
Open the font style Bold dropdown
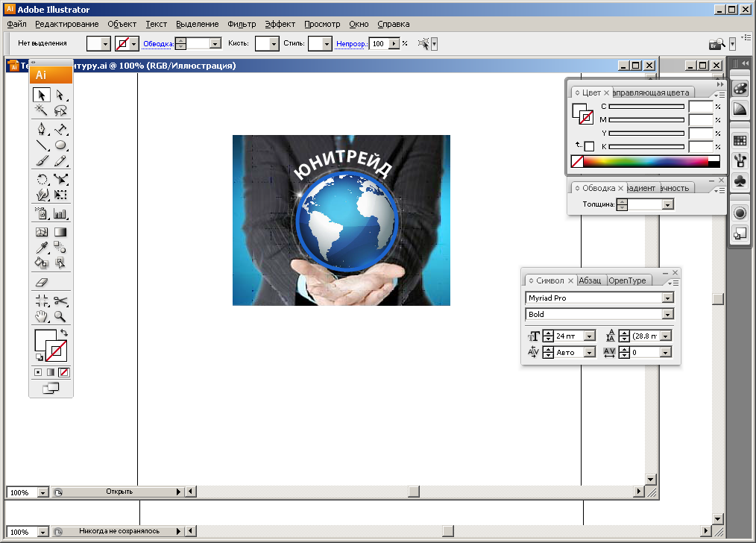click(667, 315)
